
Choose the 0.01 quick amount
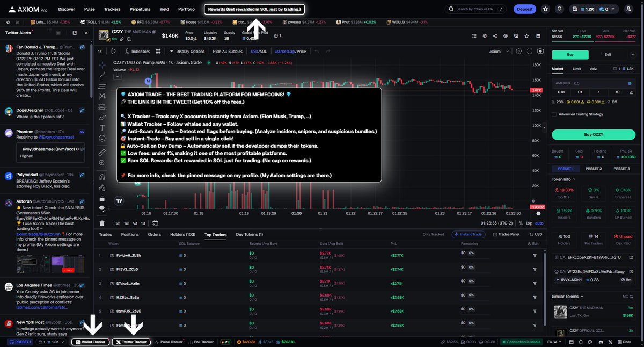point(562,92)
